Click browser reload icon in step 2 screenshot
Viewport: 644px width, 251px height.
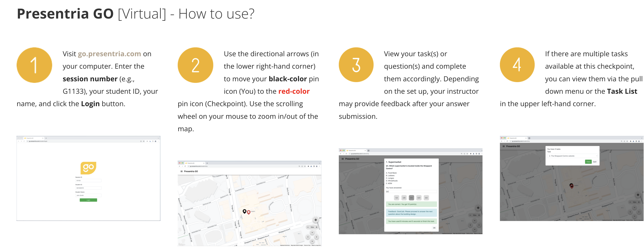pos(185,166)
